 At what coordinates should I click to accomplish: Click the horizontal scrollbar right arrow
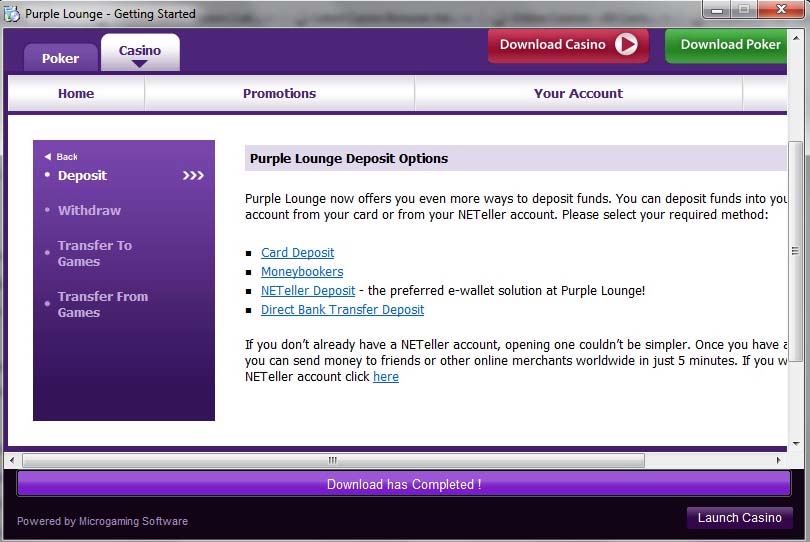tap(779, 460)
